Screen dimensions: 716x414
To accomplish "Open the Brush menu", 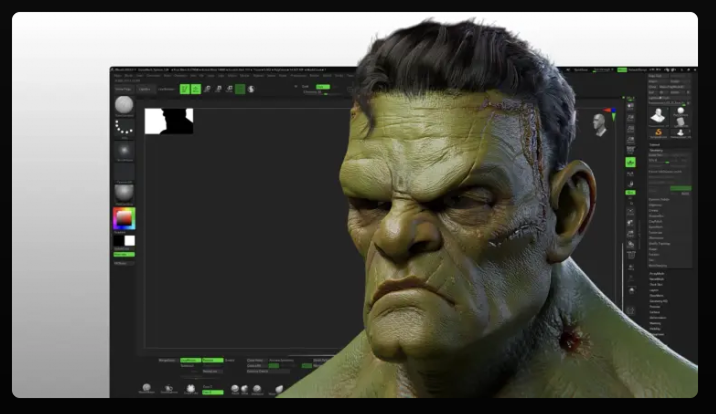I will point(129,76).
